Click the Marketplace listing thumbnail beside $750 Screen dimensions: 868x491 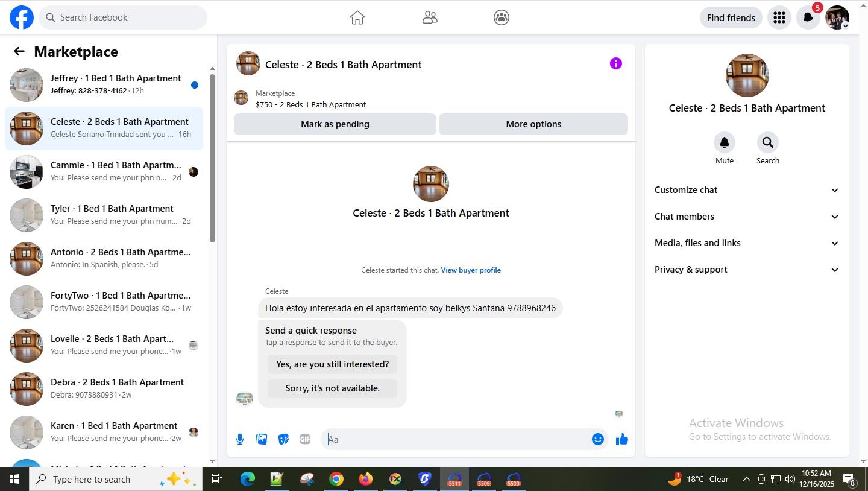(241, 98)
